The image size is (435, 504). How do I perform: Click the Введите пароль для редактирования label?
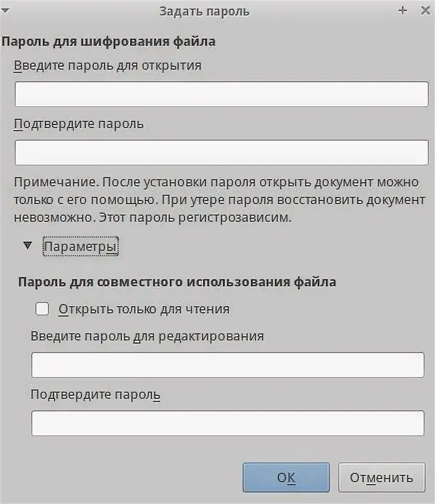[147, 336]
